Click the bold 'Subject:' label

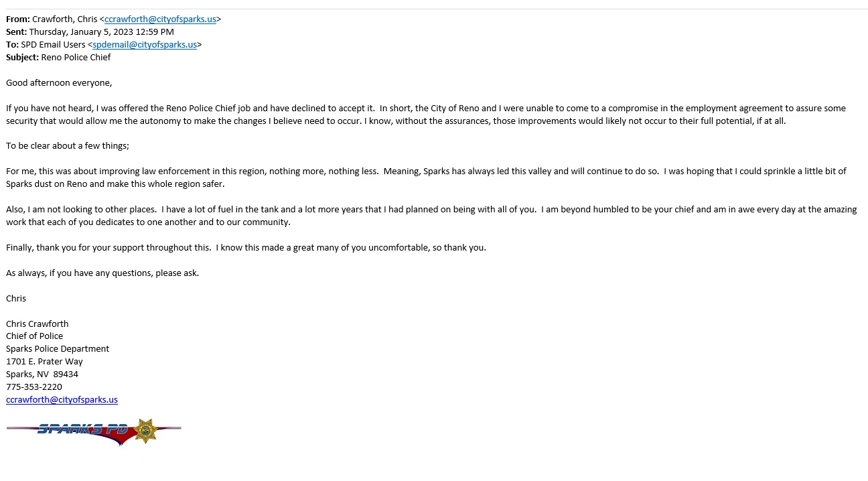coord(23,58)
